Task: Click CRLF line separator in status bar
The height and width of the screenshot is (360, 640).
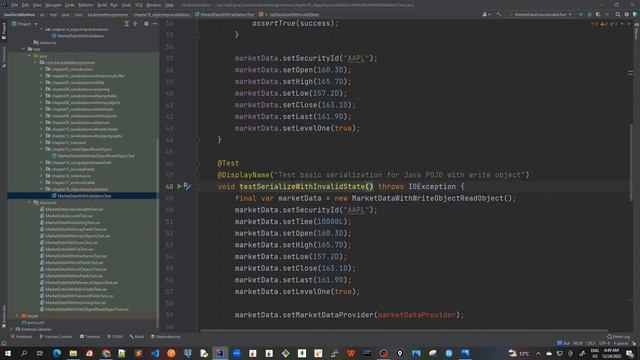Action: 591,344
